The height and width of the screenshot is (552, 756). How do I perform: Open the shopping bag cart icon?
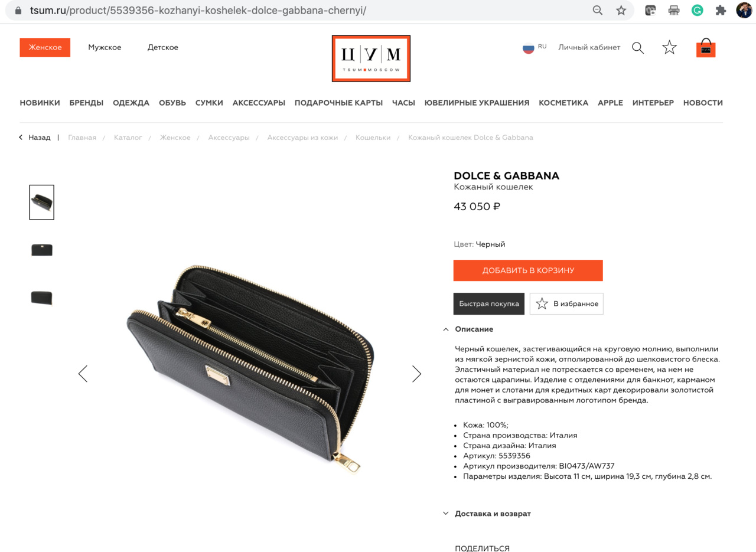[706, 48]
